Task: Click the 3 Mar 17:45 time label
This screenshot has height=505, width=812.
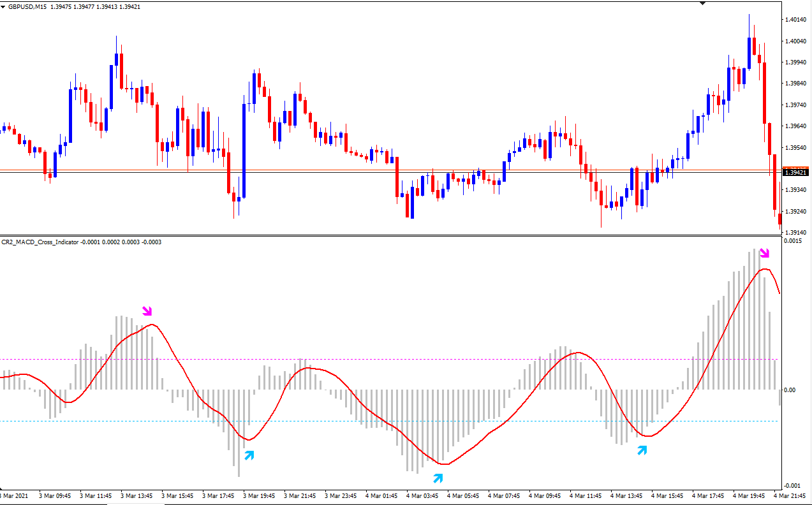Action: 218,495
